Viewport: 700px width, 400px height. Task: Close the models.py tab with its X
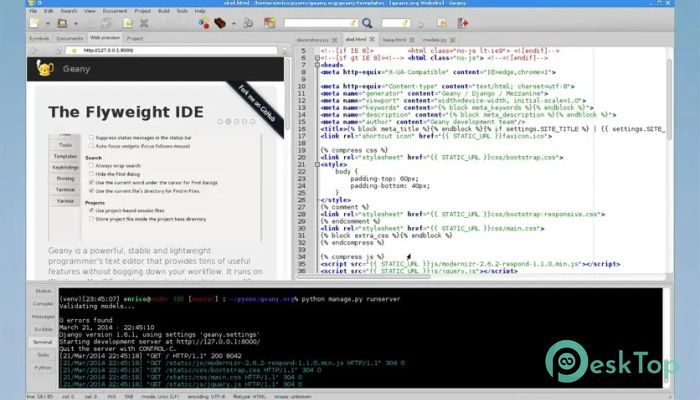pyautogui.click(x=452, y=40)
